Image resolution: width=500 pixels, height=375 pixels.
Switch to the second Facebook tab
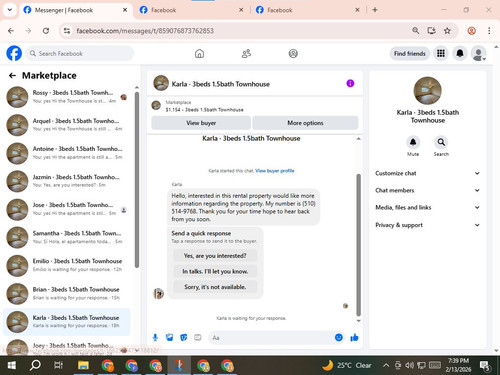[x=191, y=10]
